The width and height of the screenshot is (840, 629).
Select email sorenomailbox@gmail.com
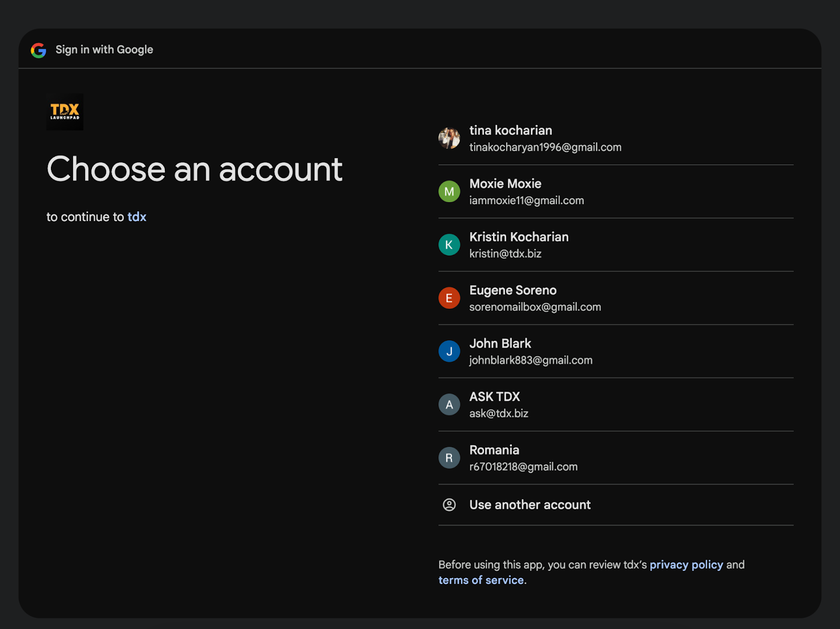pos(535,307)
